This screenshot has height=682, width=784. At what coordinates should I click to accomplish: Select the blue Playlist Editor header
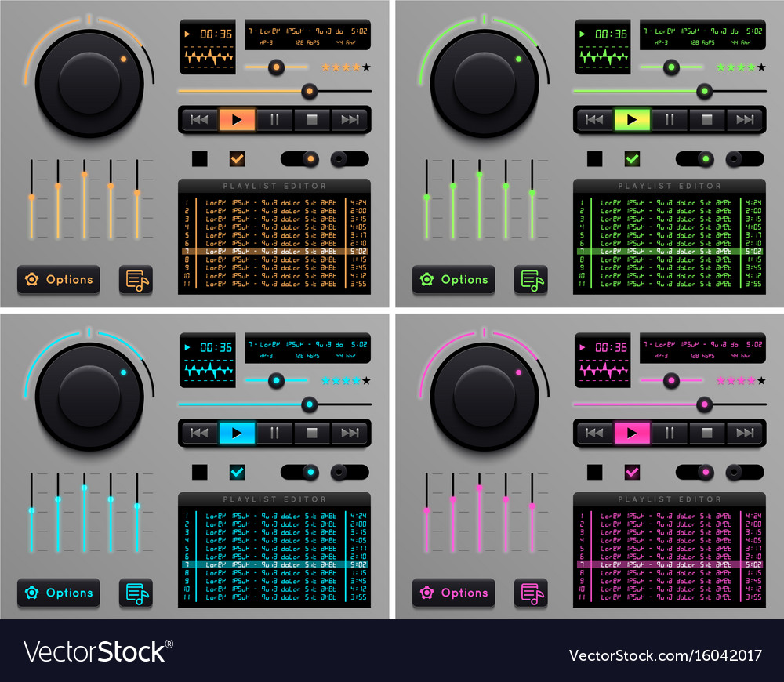point(274,499)
